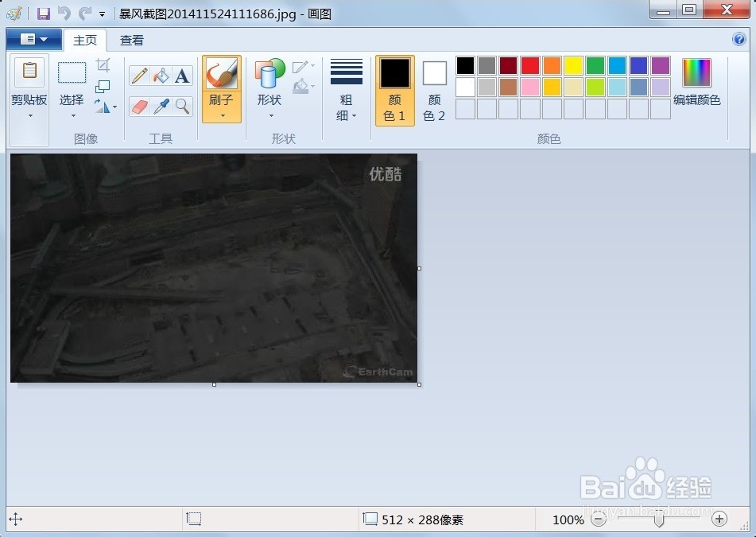Click the dark image on the canvas

pos(214,268)
